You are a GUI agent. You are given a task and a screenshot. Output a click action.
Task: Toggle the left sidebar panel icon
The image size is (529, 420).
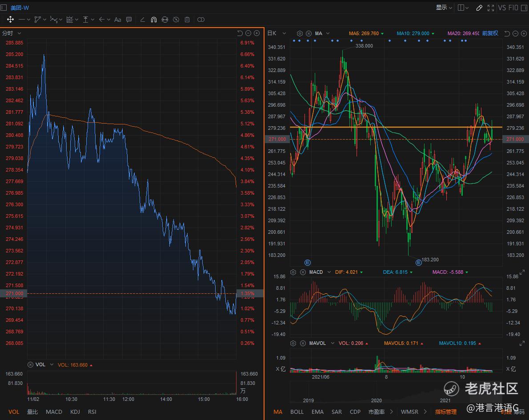click(x=4, y=8)
